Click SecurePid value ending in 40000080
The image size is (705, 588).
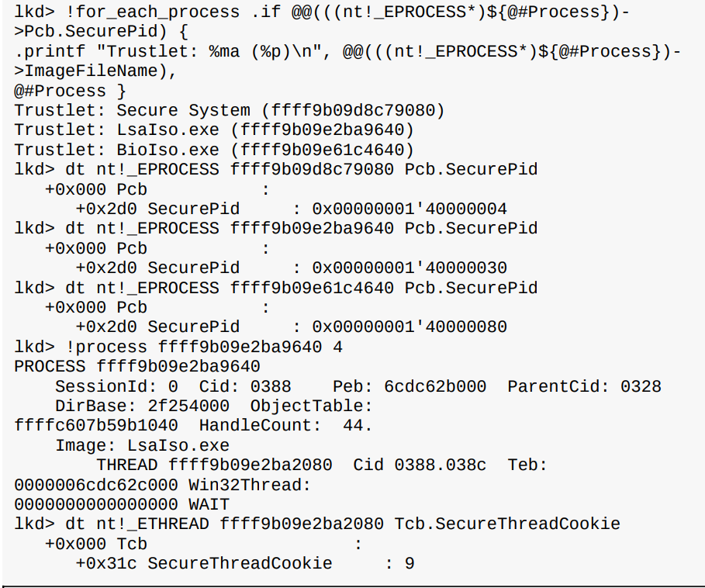[410, 327]
